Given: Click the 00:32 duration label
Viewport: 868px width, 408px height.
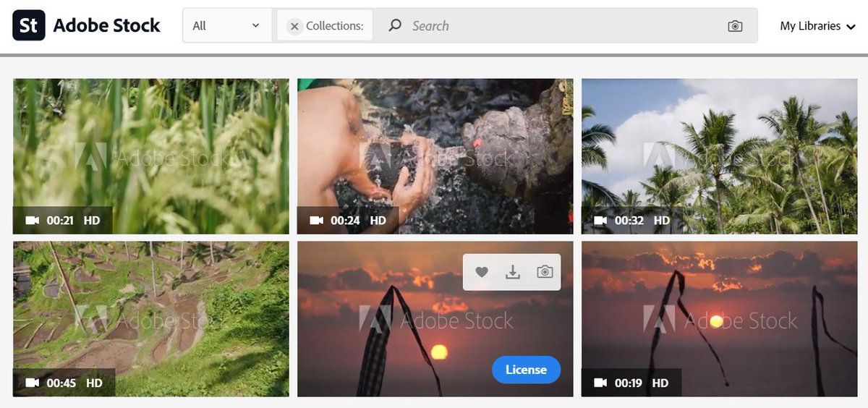Looking at the screenshot, I should point(629,220).
